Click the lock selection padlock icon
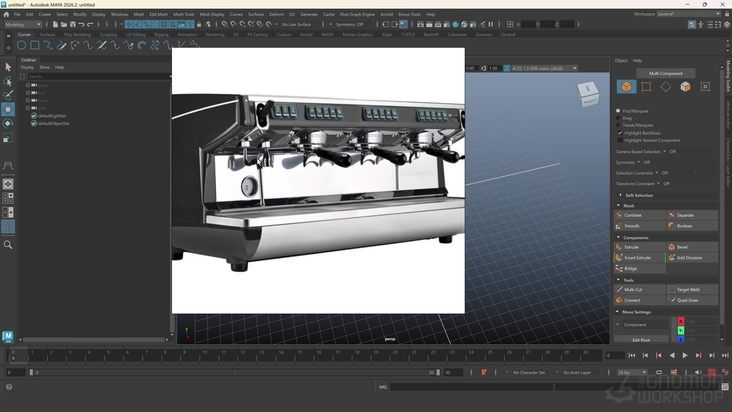Screen dimensions: 732x412 199,24
